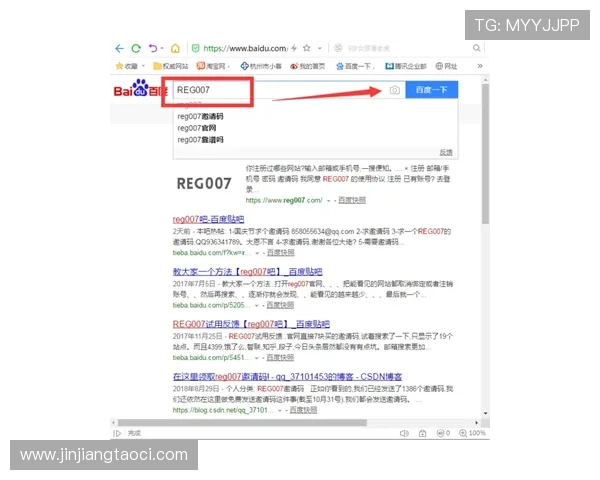Click the 反馈 feedback link in suggestions
This screenshot has width=600, height=480.
click(446, 152)
